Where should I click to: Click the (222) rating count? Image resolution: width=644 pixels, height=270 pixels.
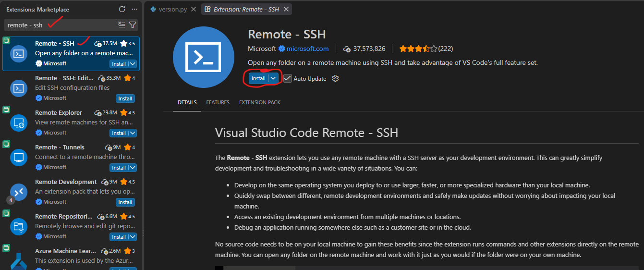pyautogui.click(x=446, y=49)
